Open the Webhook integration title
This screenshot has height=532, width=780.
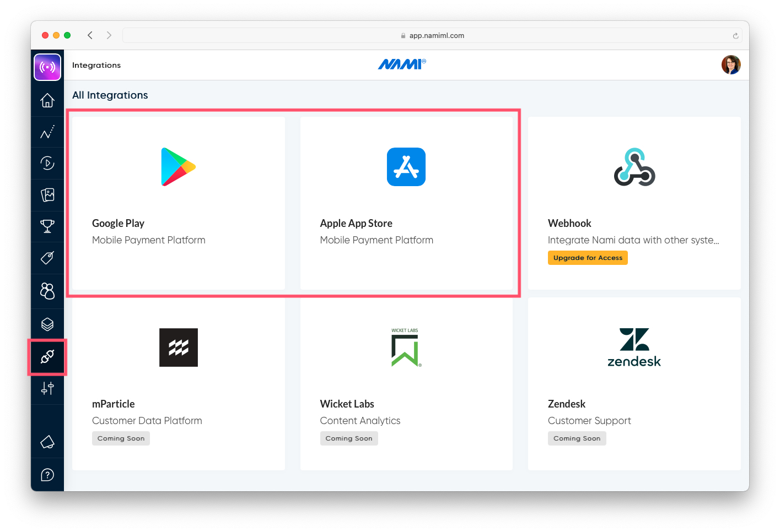click(x=569, y=224)
